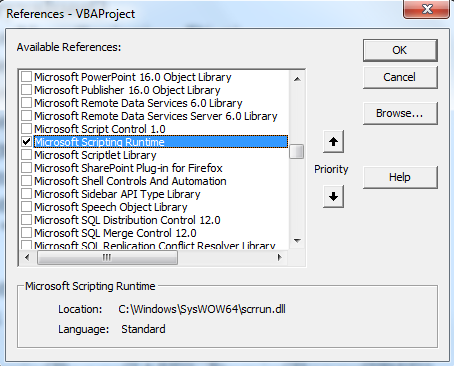Uncheck Microsoft Scripting Runtime checkbox

(x=27, y=142)
